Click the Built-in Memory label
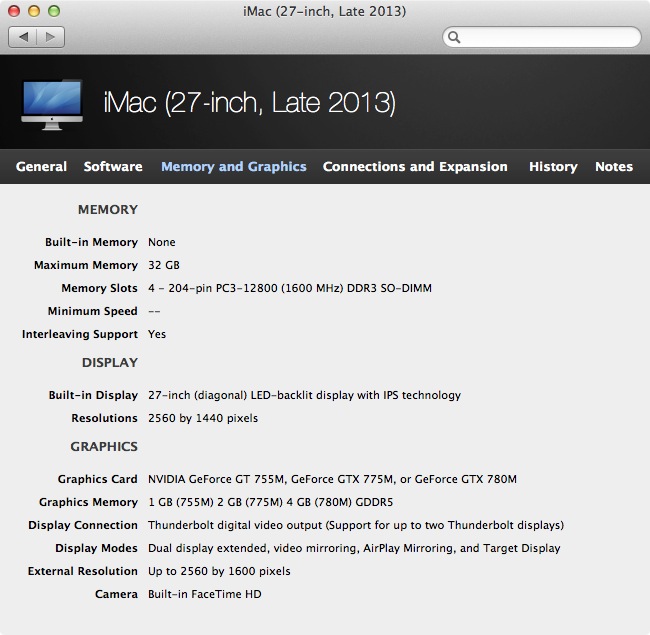The width and height of the screenshot is (650, 635). [x=91, y=242]
